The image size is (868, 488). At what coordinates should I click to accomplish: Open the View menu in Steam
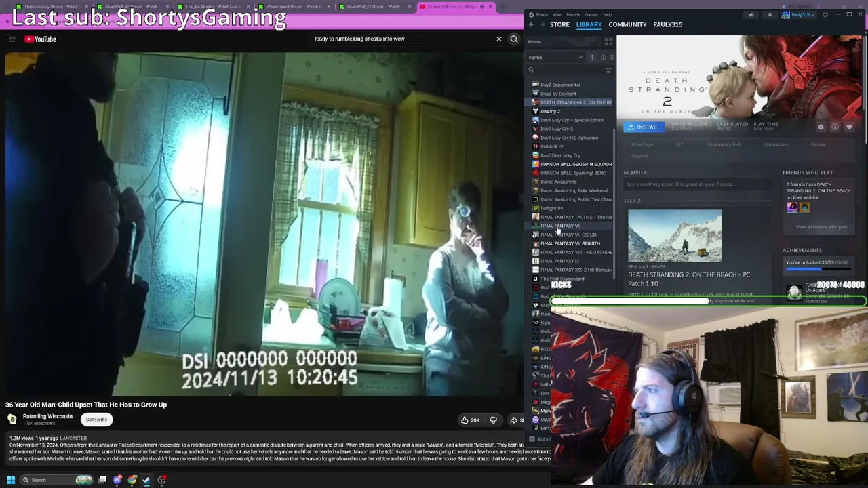[x=557, y=14]
